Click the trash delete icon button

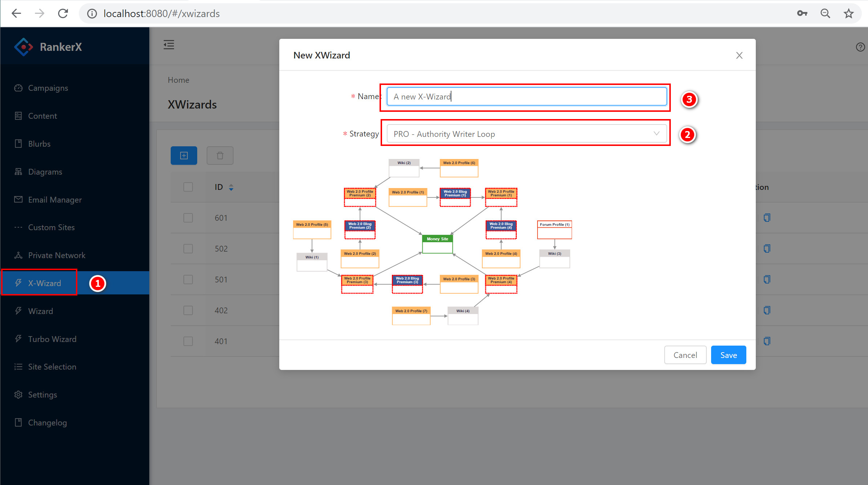pos(220,156)
